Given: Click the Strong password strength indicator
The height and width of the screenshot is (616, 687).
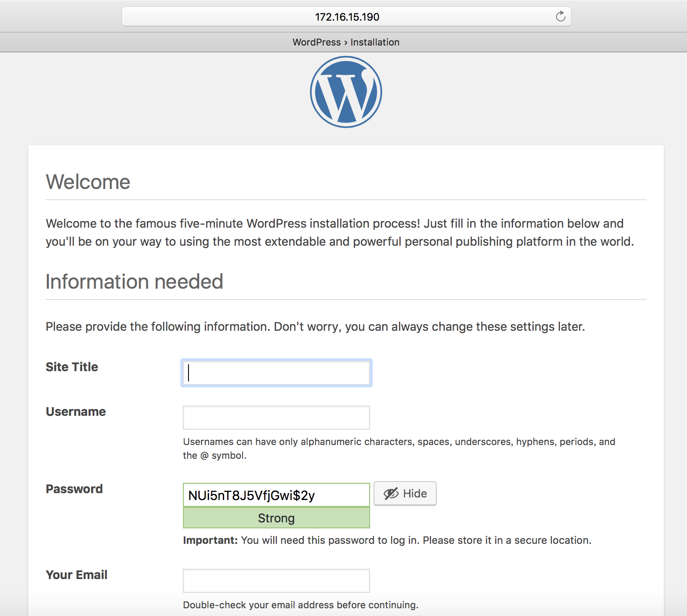Looking at the screenshot, I should [277, 518].
